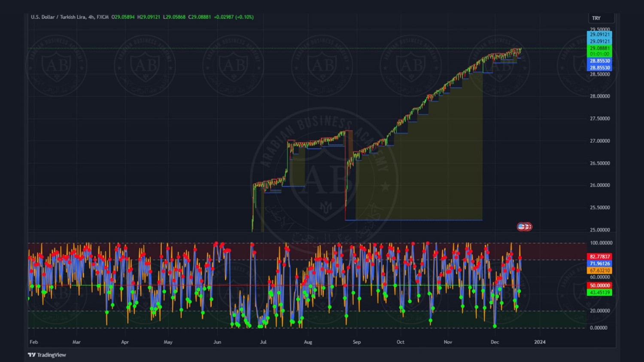Click the 20.00000 oscillator axis tick
644x362 pixels.
(600, 311)
